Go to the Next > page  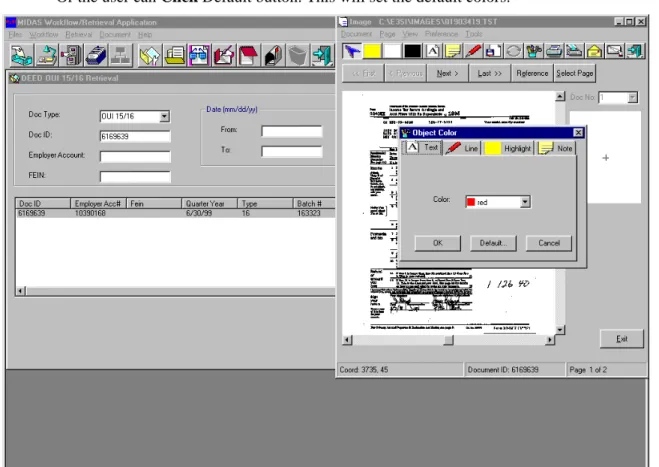(x=447, y=73)
